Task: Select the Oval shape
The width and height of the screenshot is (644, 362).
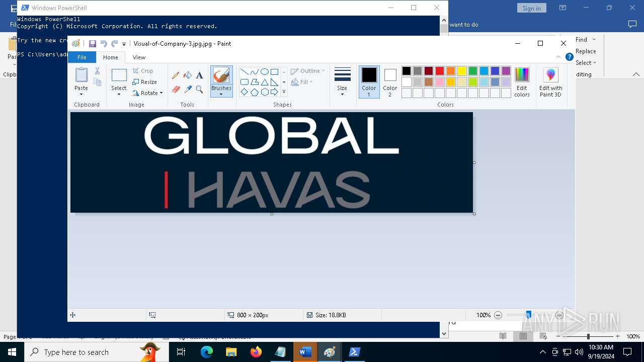Action: coord(264,72)
